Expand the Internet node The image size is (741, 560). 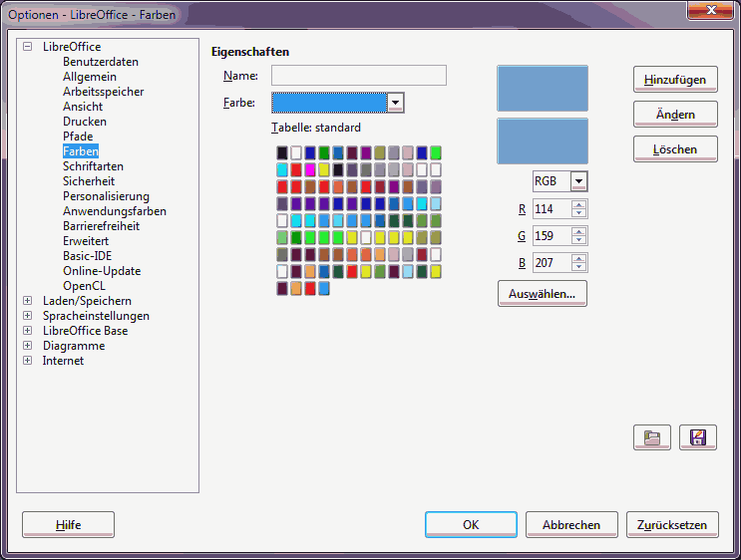27,361
